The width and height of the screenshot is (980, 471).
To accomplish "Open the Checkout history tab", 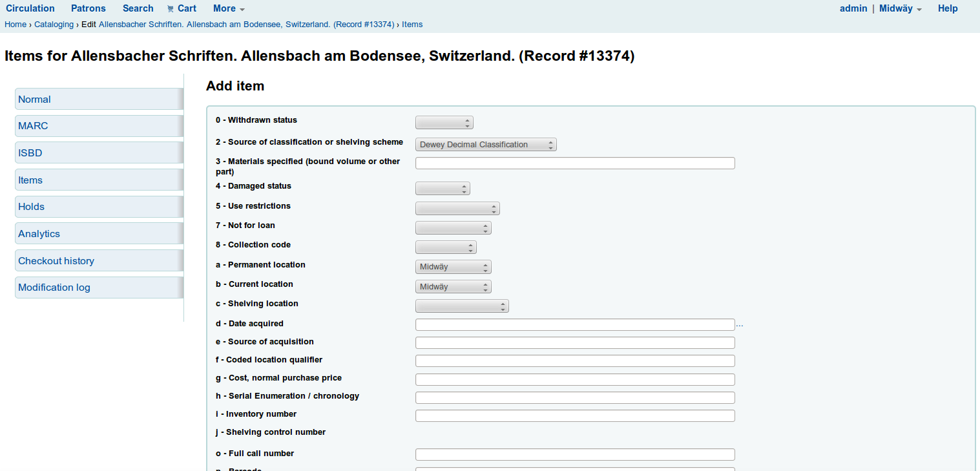I will (x=56, y=261).
